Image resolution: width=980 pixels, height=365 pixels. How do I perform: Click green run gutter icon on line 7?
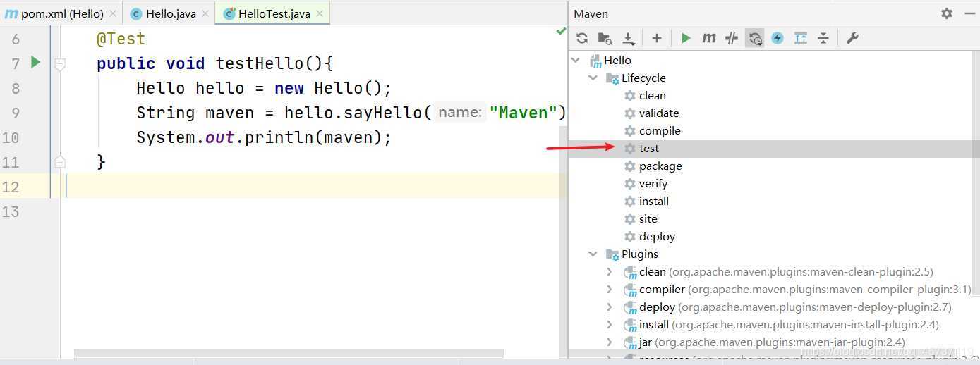(35, 62)
